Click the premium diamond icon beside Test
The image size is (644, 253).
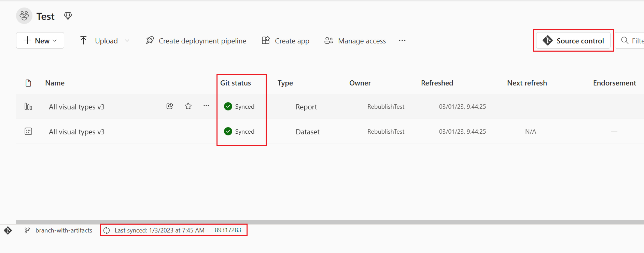pyautogui.click(x=68, y=16)
